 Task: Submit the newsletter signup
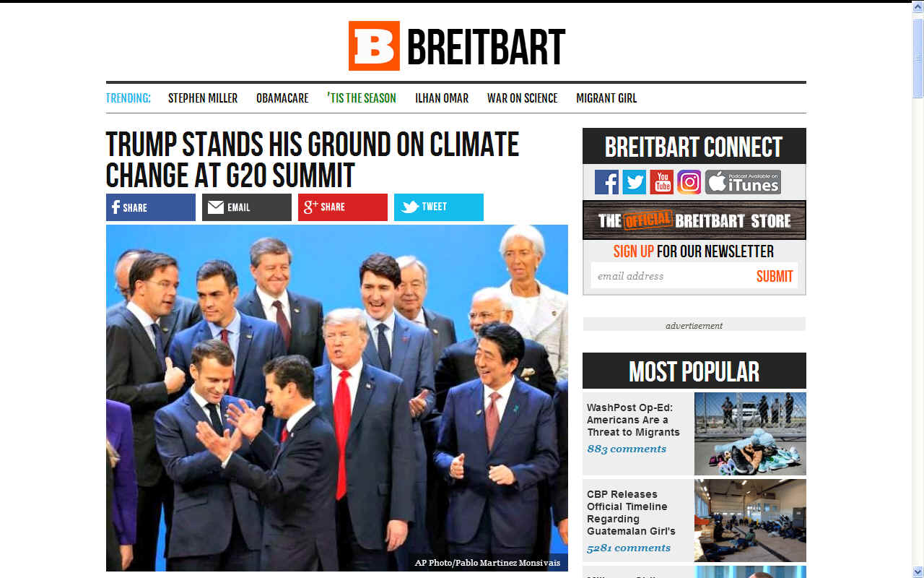click(x=775, y=276)
